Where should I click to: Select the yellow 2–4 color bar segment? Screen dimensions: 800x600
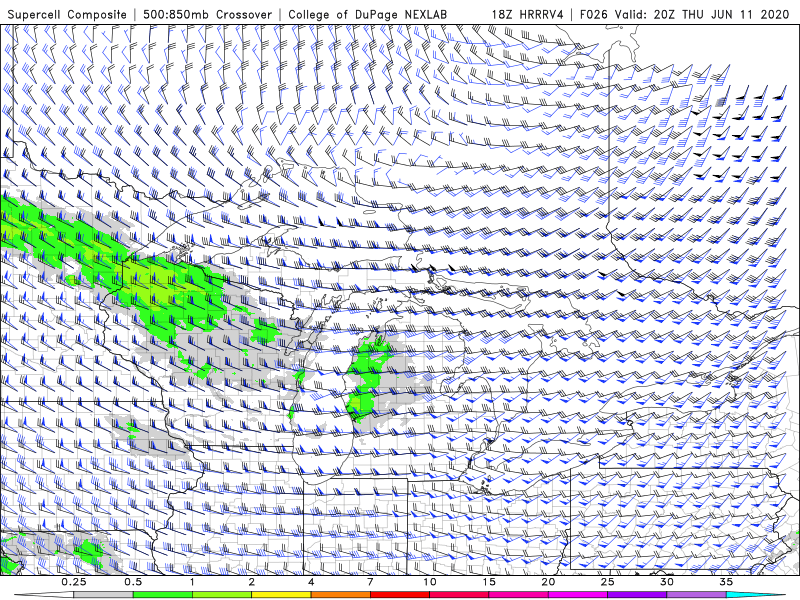pyautogui.click(x=281, y=595)
